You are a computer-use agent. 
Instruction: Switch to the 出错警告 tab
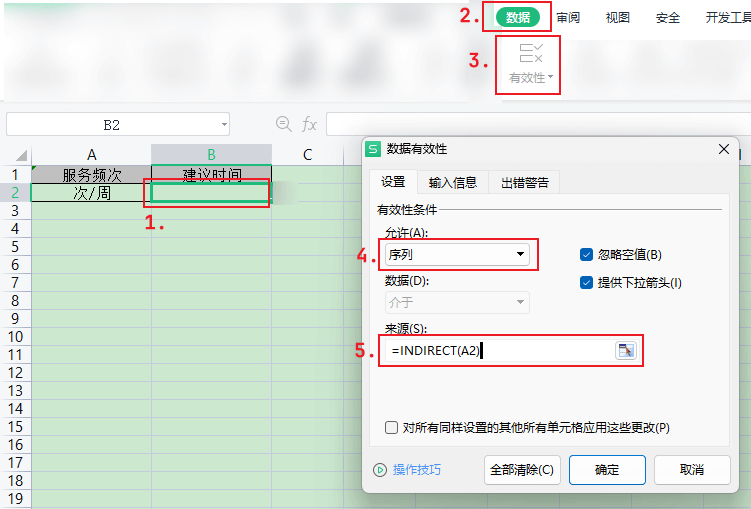(x=525, y=182)
